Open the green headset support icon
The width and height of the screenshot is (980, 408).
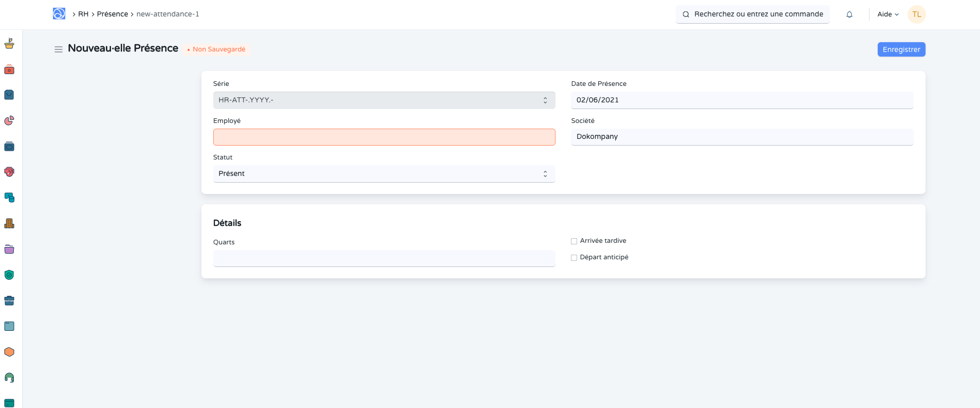[9, 378]
